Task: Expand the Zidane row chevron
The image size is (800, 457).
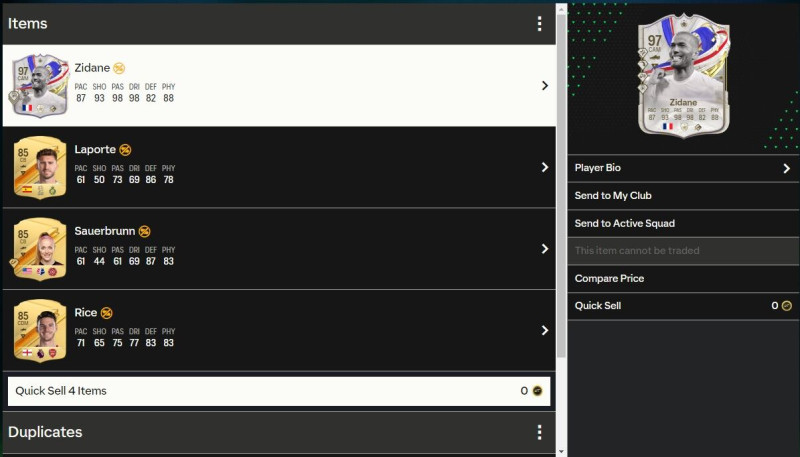Action: (x=545, y=85)
